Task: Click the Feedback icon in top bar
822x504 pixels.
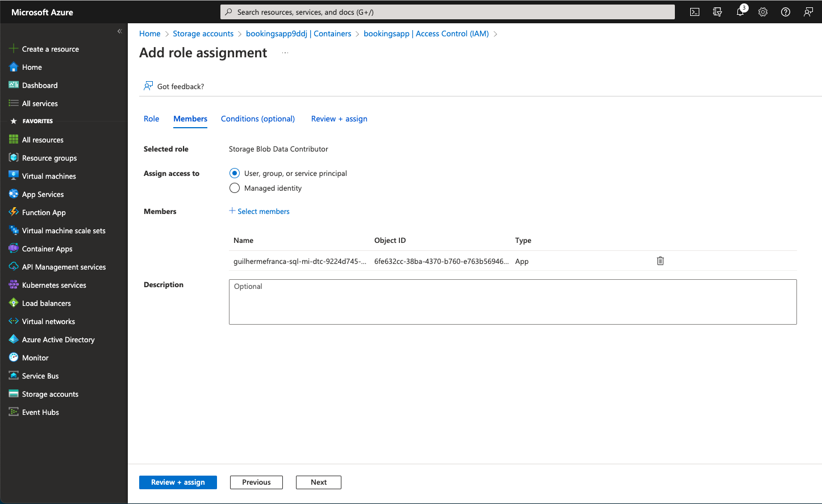Action: click(808, 12)
